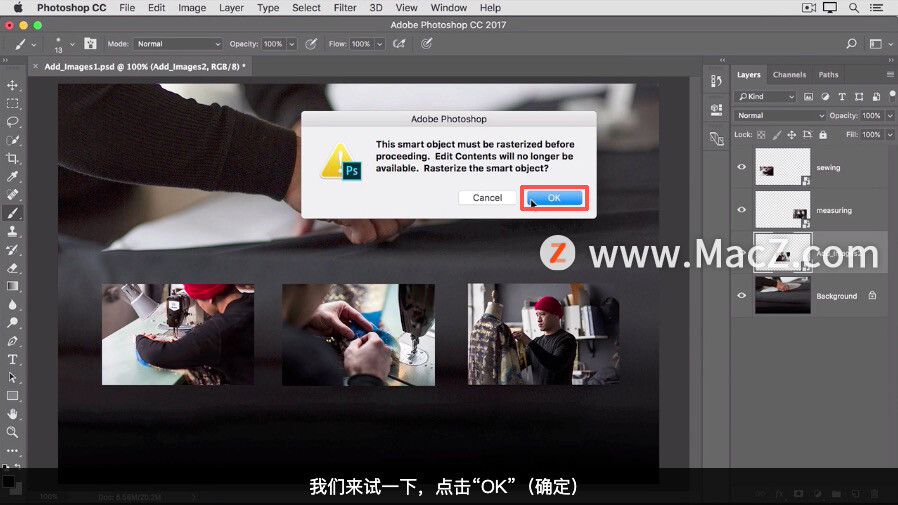Select the Spot Healing Brush tool

pos(12,195)
